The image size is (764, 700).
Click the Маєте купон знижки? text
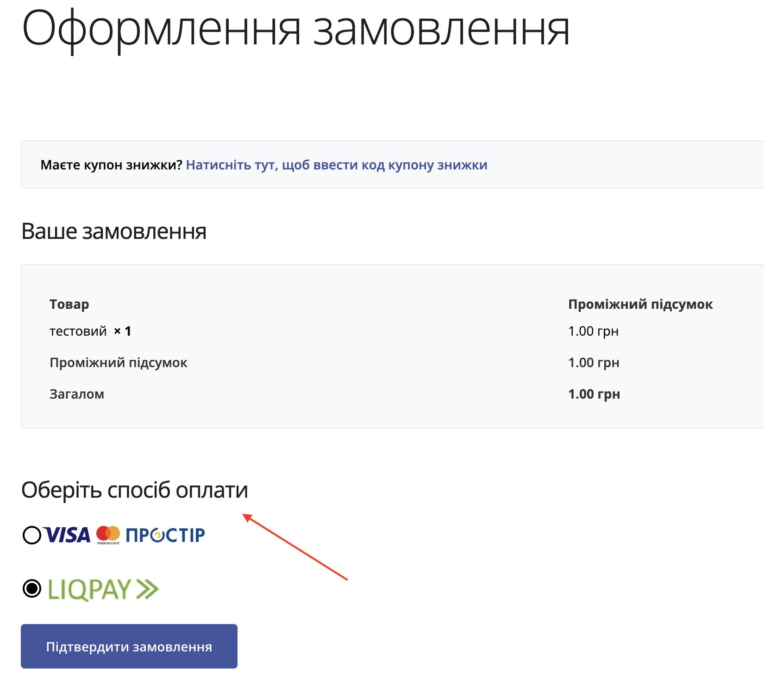click(112, 165)
